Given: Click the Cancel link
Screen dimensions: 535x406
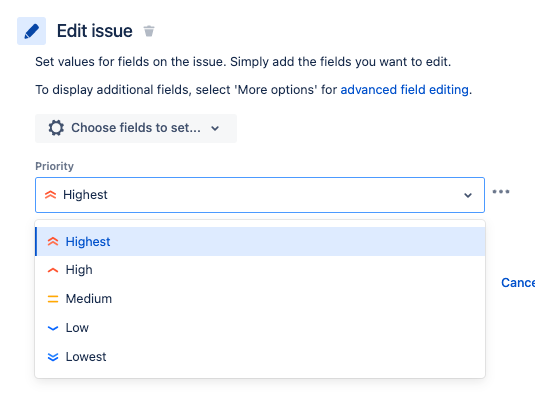Looking at the screenshot, I should 518,282.
